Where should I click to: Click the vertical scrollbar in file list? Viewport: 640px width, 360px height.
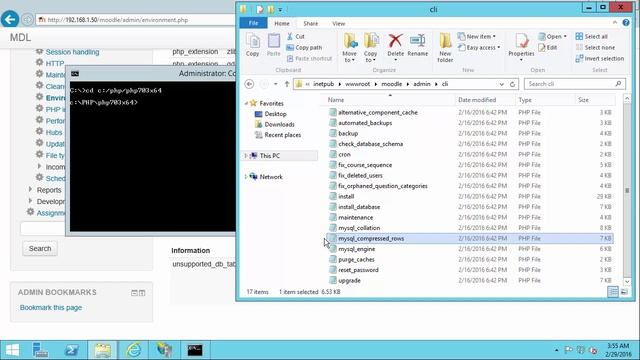tap(627, 190)
